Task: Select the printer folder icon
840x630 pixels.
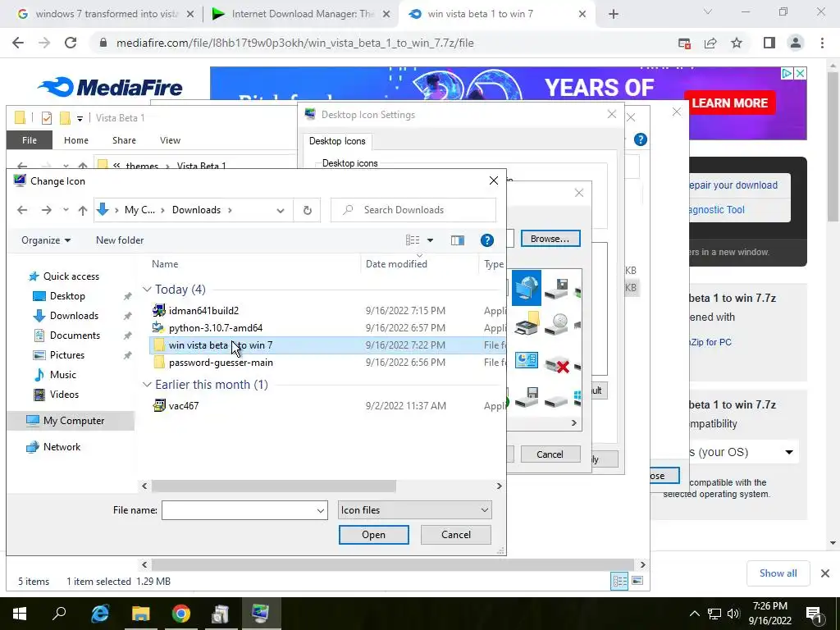Action: (x=526, y=323)
